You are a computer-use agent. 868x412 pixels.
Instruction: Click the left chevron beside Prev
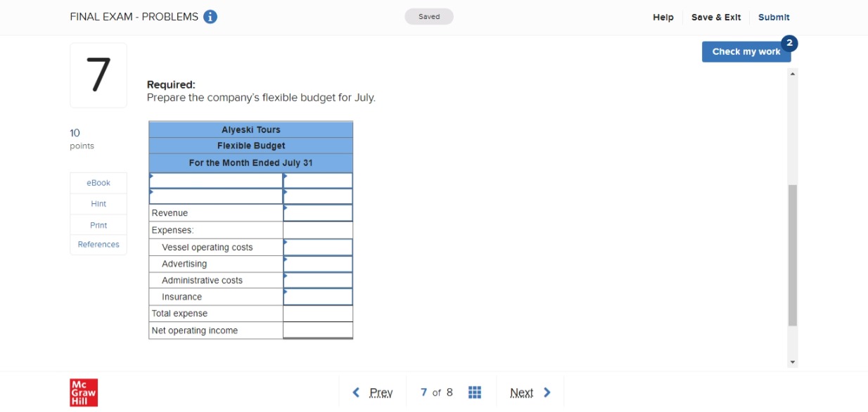point(356,392)
